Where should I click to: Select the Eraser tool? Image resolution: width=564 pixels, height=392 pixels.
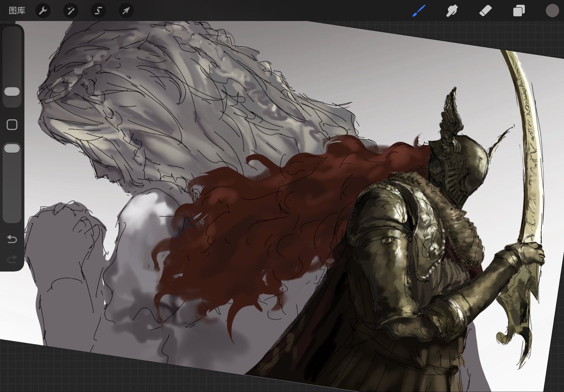[486, 10]
